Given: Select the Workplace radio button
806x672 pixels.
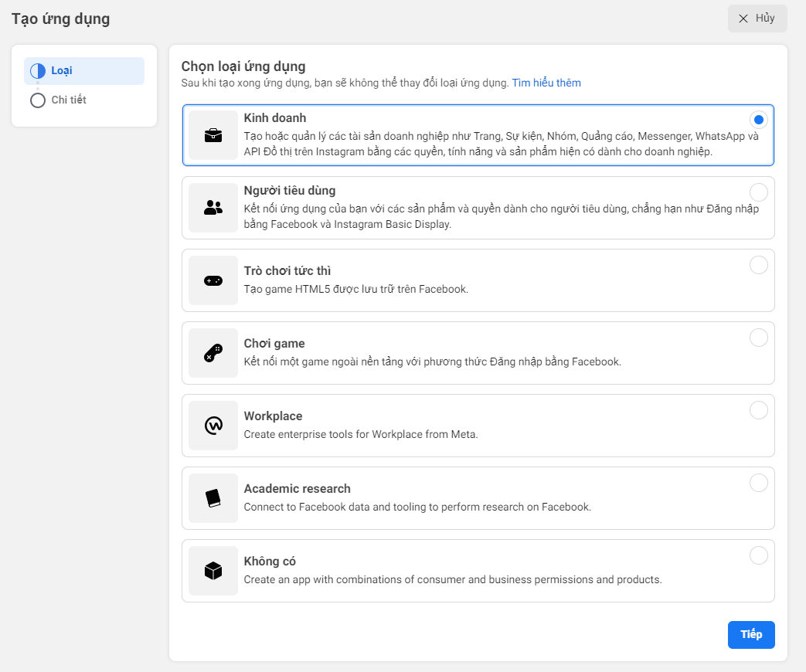Looking at the screenshot, I should 758,410.
